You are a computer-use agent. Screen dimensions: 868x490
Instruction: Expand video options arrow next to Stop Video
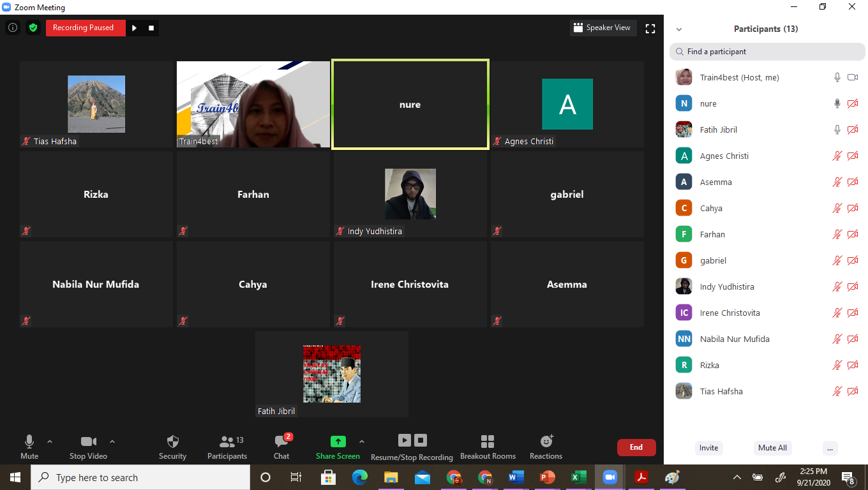pos(112,442)
